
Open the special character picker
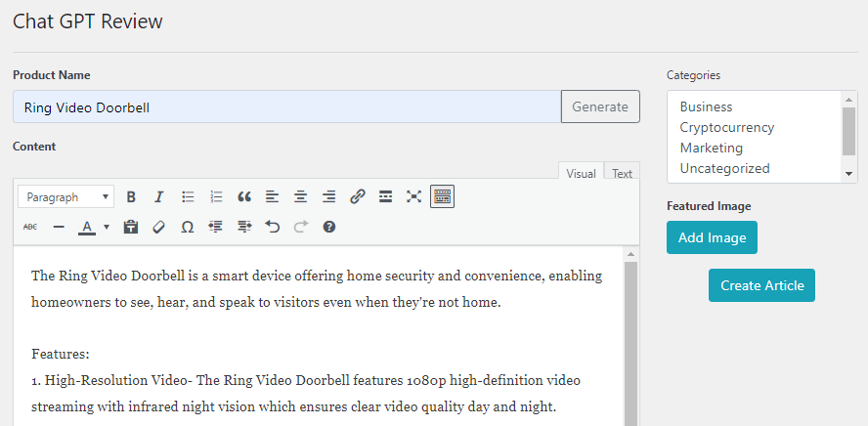click(188, 227)
